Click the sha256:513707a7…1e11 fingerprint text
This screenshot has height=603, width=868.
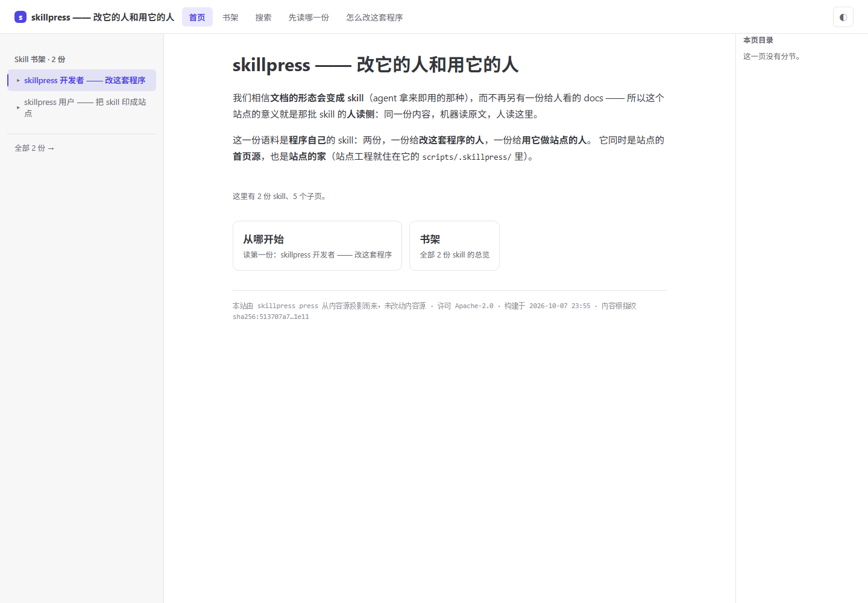coord(271,317)
